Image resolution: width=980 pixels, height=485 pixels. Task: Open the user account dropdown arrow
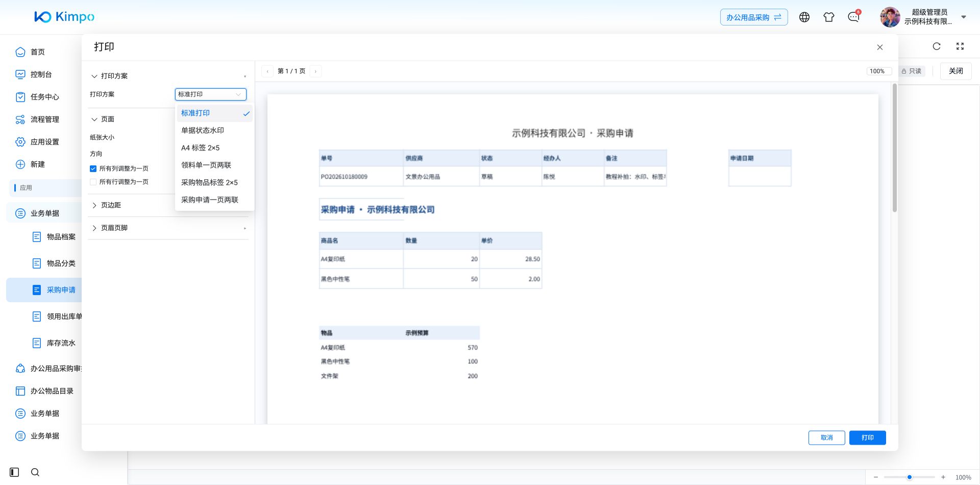tap(964, 17)
